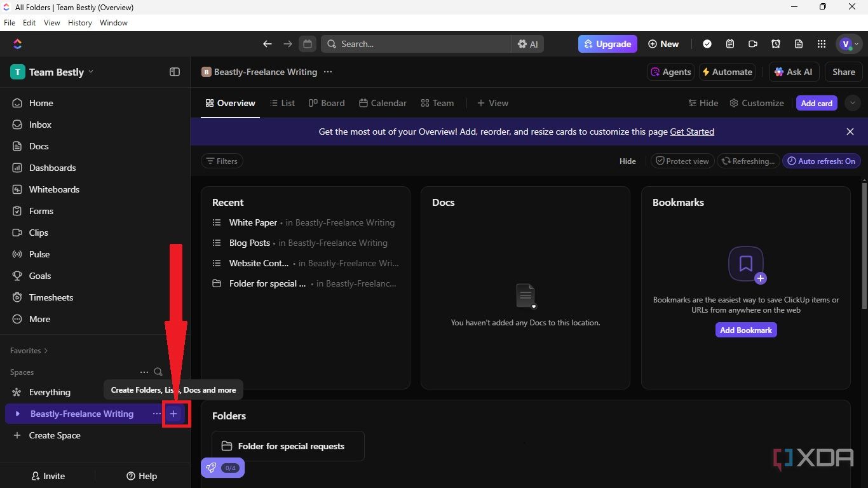Click the Upgrade button
Image resolution: width=868 pixels, height=488 pixels.
[x=607, y=44]
